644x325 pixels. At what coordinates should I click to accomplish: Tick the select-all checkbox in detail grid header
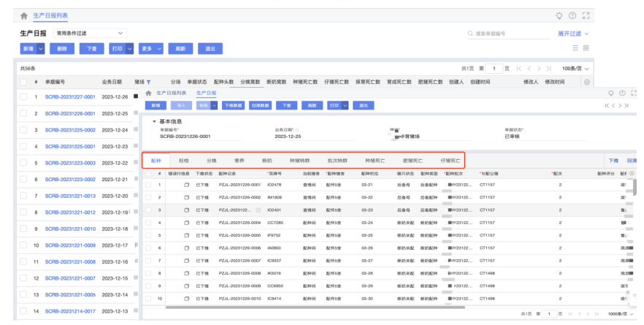coord(148,173)
